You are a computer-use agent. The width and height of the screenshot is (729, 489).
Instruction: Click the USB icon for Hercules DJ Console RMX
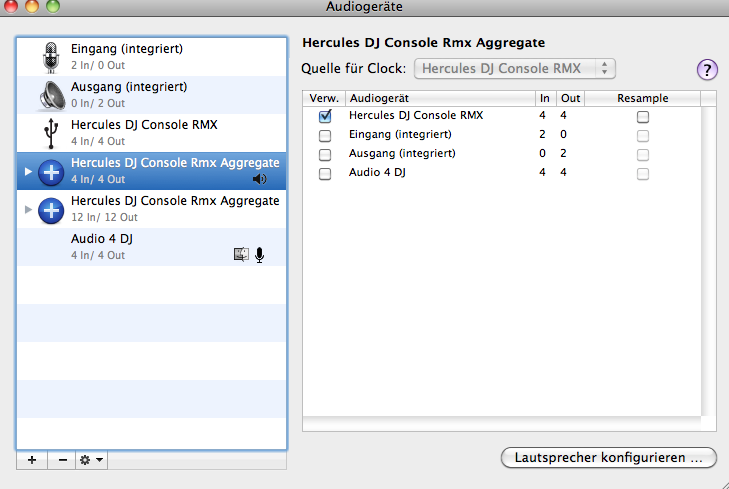click(51, 133)
